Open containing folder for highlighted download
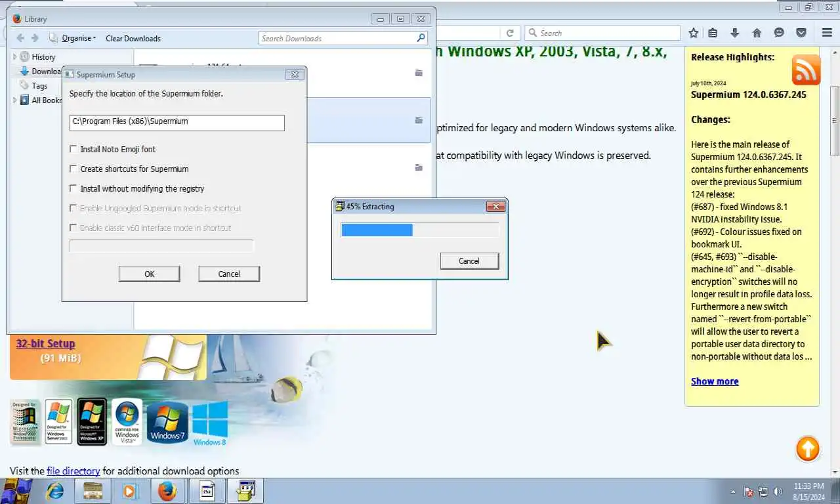Image resolution: width=840 pixels, height=504 pixels. (x=419, y=120)
